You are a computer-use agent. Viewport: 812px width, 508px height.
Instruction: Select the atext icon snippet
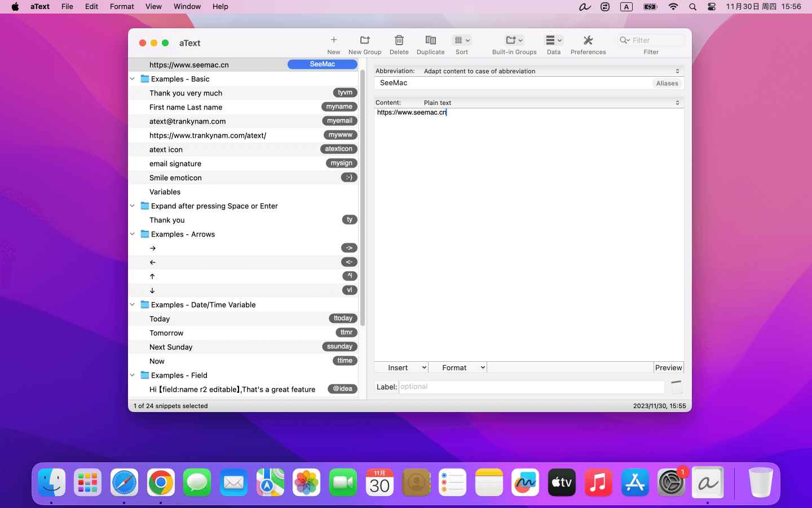(243, 150)
